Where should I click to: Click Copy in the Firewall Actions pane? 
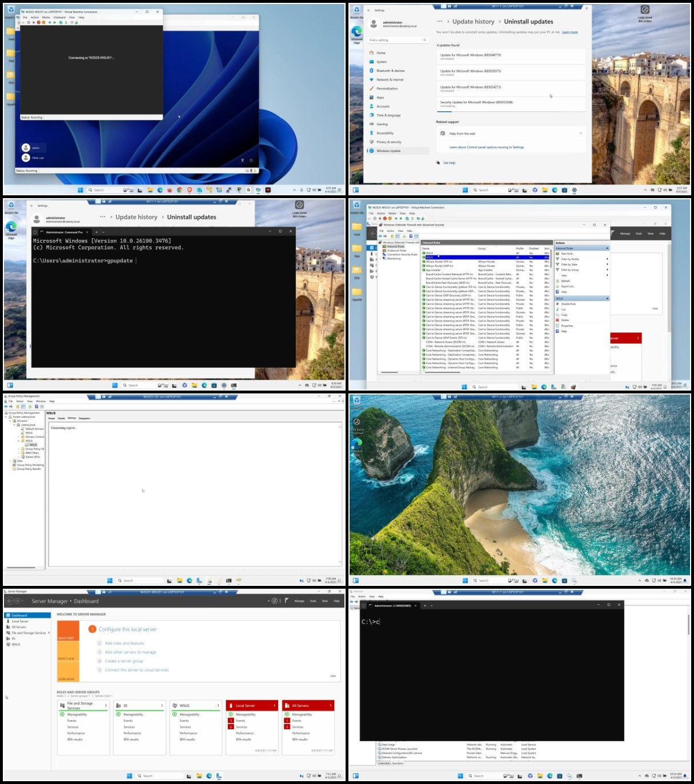(564, 315)
